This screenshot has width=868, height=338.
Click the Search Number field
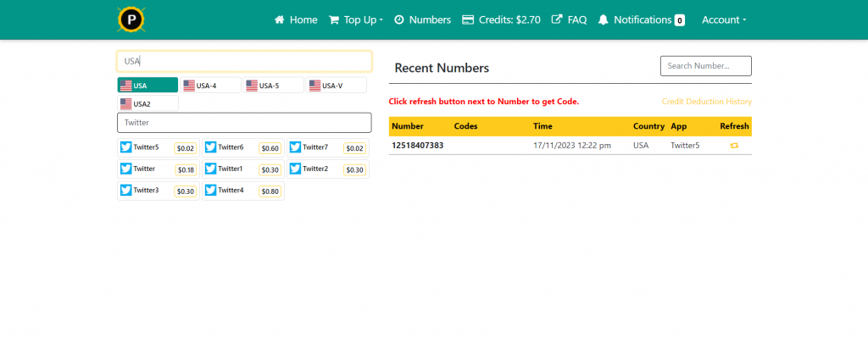click(706, 66)
